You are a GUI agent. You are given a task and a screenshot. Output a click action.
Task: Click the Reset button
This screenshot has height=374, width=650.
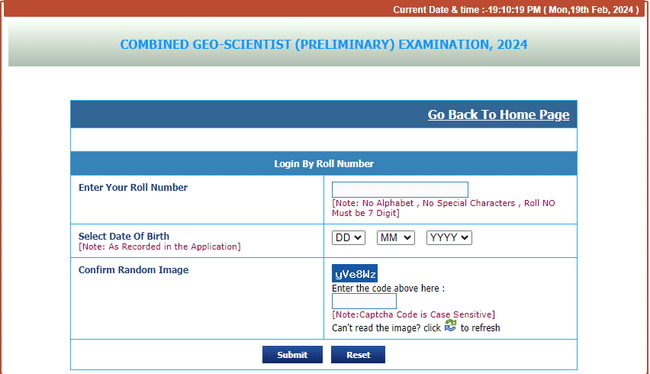point(358,355)
